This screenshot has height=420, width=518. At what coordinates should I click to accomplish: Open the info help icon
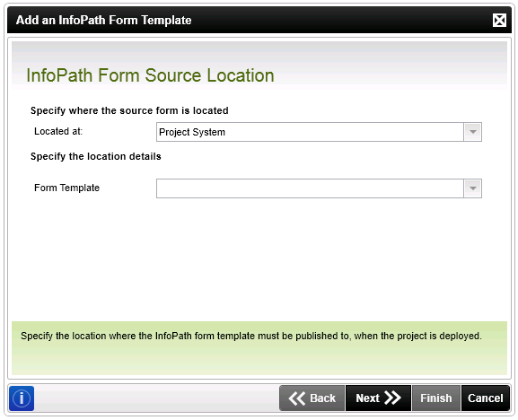tap(22, 398)
